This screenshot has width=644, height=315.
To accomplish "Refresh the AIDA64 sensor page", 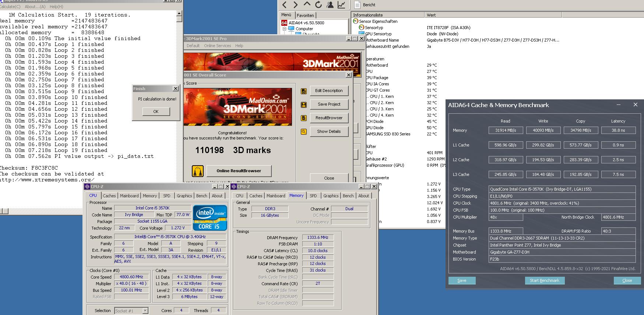I will (319, 4).
